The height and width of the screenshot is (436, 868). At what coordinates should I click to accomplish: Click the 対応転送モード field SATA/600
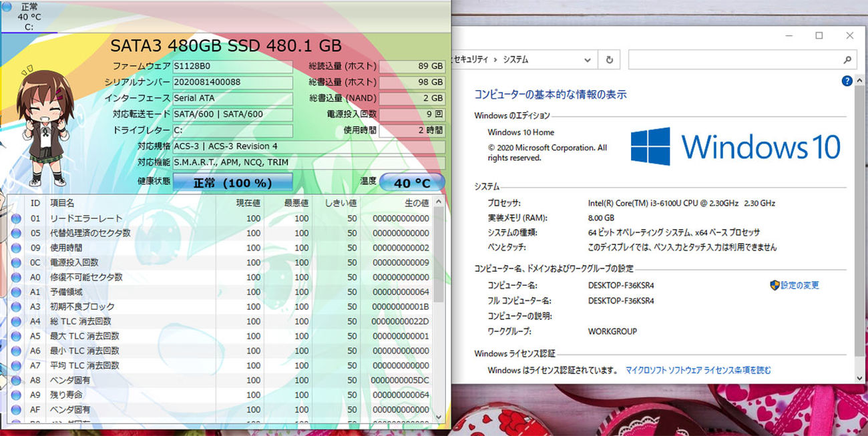(232, 115)
